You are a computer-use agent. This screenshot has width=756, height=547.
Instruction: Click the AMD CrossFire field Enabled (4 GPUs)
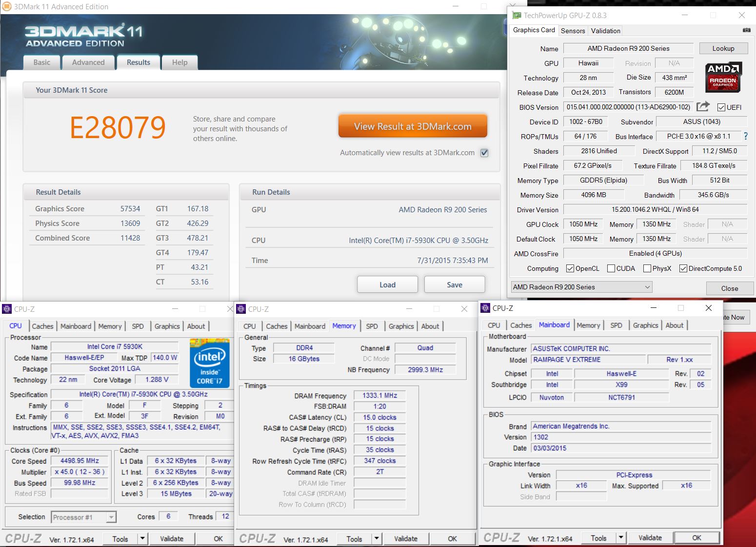(x=655, y=253)
